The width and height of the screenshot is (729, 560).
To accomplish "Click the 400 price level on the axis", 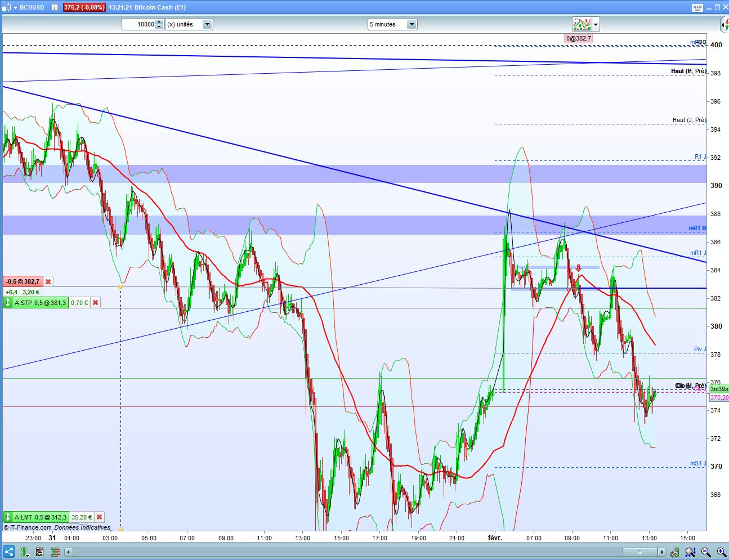I will click(716, 45).
